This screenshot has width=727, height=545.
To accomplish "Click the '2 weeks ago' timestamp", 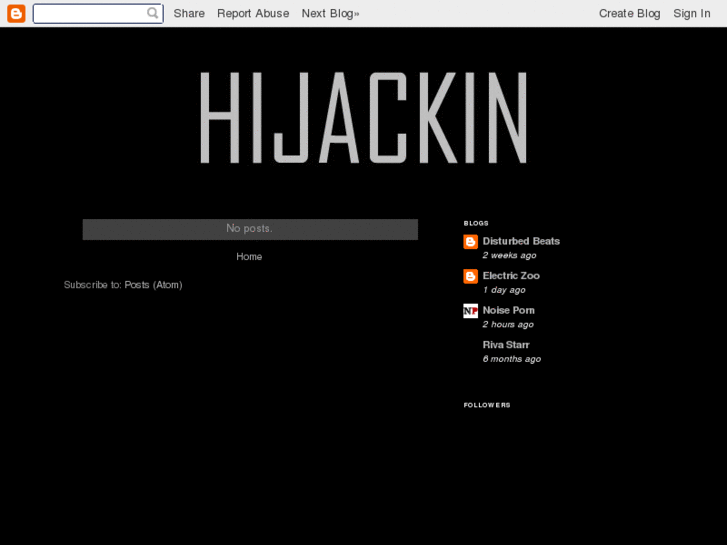I will [x=509, y=255].
